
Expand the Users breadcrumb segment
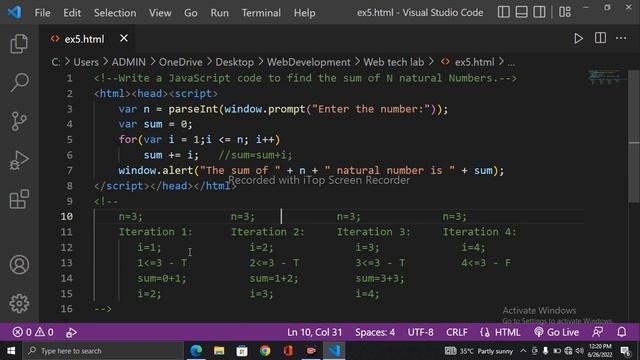click(86, 62)
